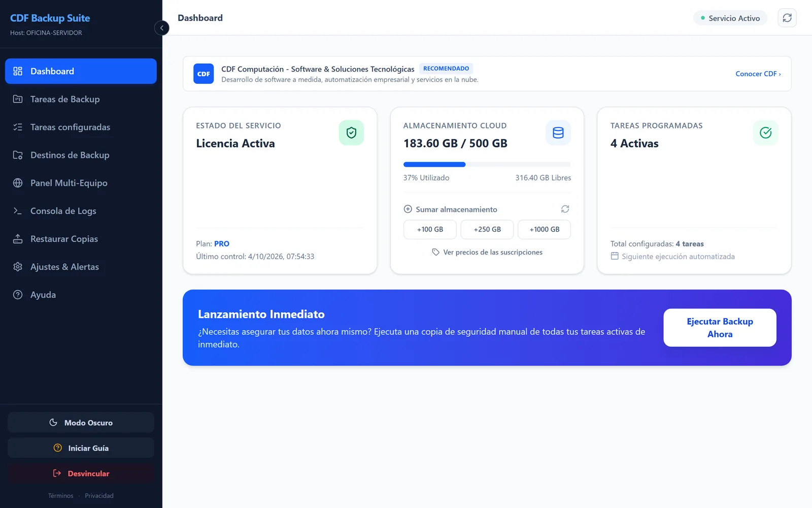Click the orange help icon on Iniciar Guía

pyautogui.click(x=58, y=448)
